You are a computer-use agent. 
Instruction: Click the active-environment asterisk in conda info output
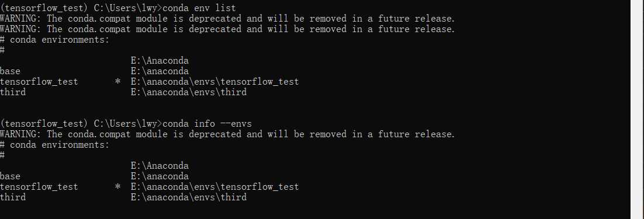118,186
